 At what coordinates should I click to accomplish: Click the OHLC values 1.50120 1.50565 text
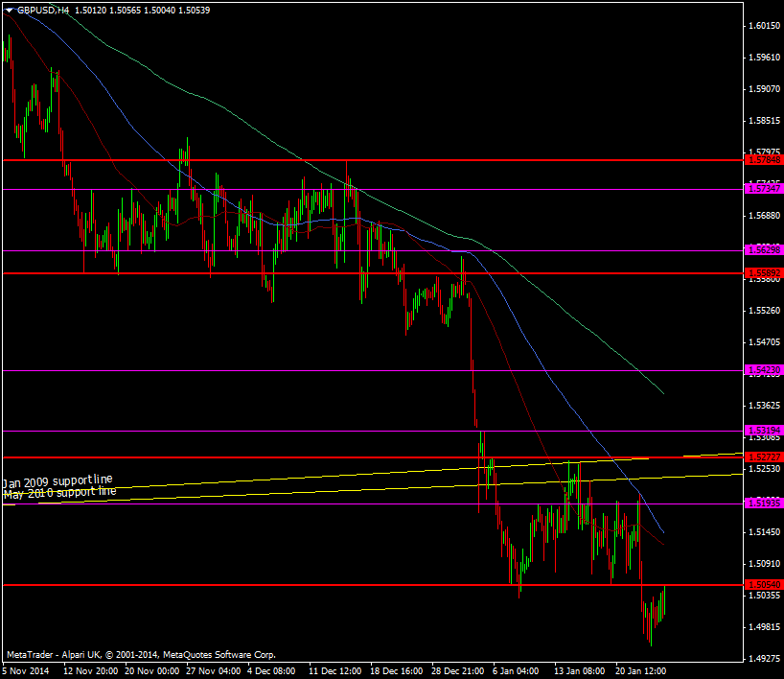click(x=108, y=10)
